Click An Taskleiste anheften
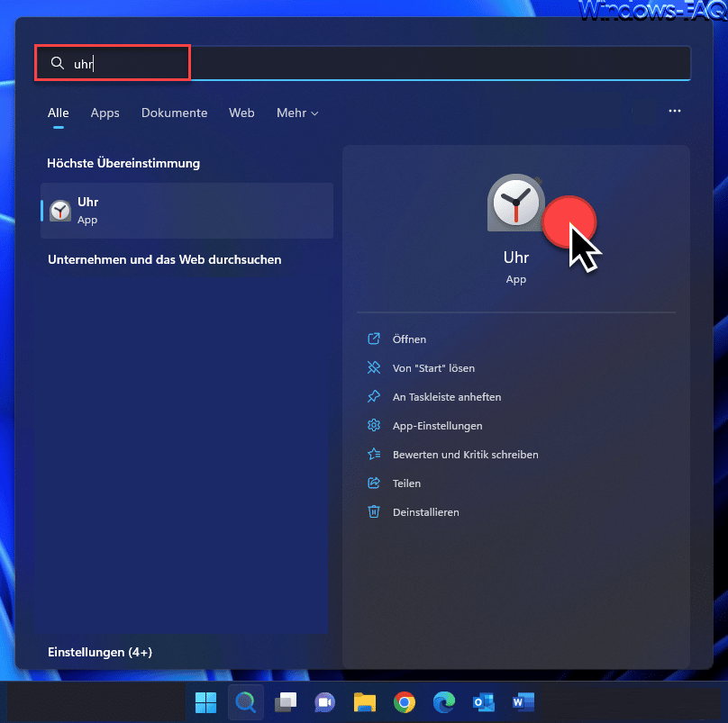This screenshot has height=723, width=728. pyautogui.click(x=447, y=397)
